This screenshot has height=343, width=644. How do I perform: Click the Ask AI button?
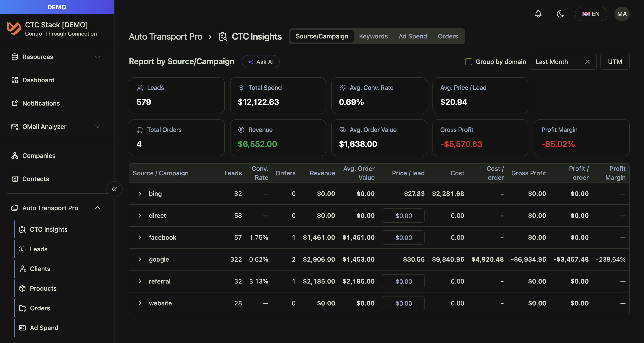[261, 61]
